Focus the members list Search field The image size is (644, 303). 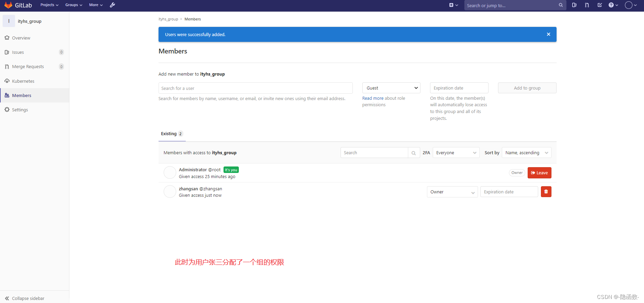[x=374, y=153]
